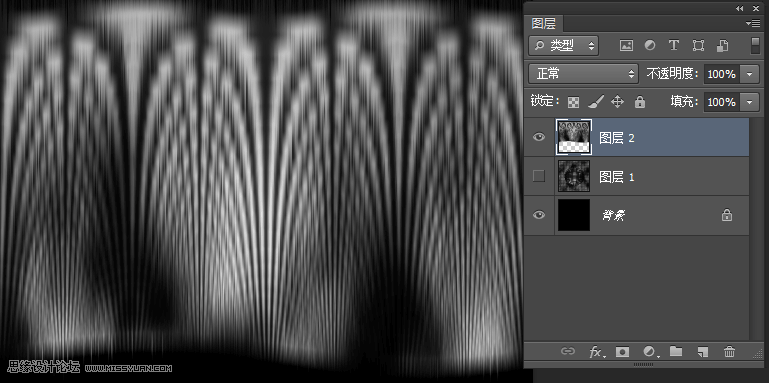769x383 pixels.
Task: Filter layers by type (T) icon
Action: [x=674, y=46]
